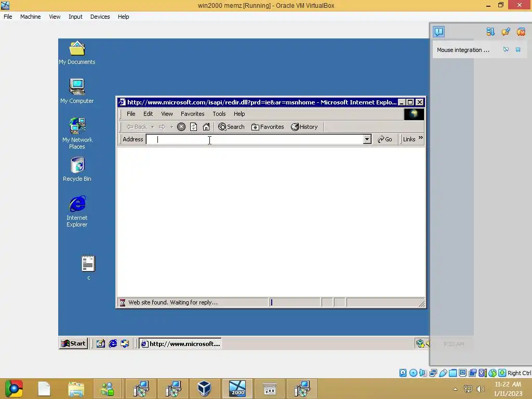This screenshot has width=532, height=399.
Task: Click the recording indicator in VirtualBox status bar
Action: coord(472,373)
